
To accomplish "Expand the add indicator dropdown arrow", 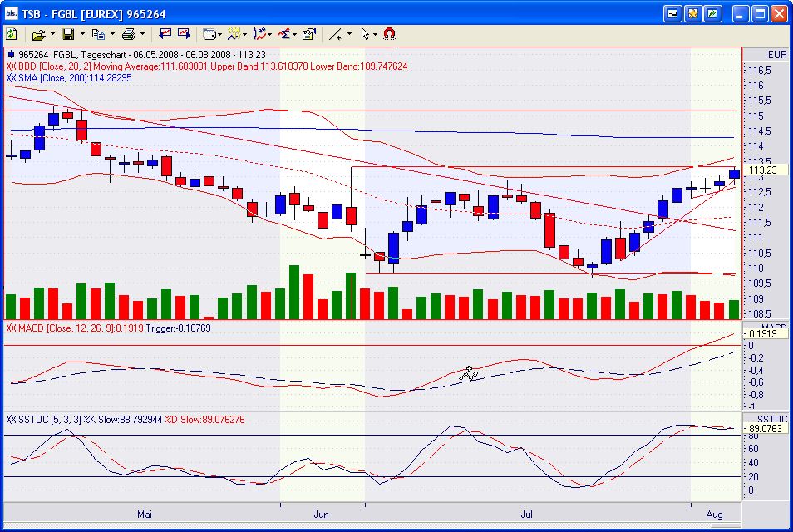I will (x=244, y=34).
